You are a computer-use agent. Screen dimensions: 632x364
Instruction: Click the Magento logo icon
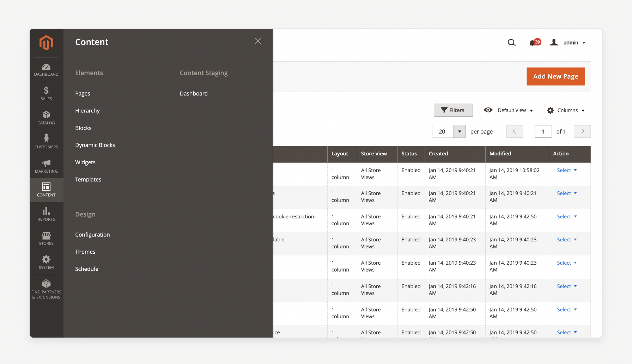click(46, 43)
